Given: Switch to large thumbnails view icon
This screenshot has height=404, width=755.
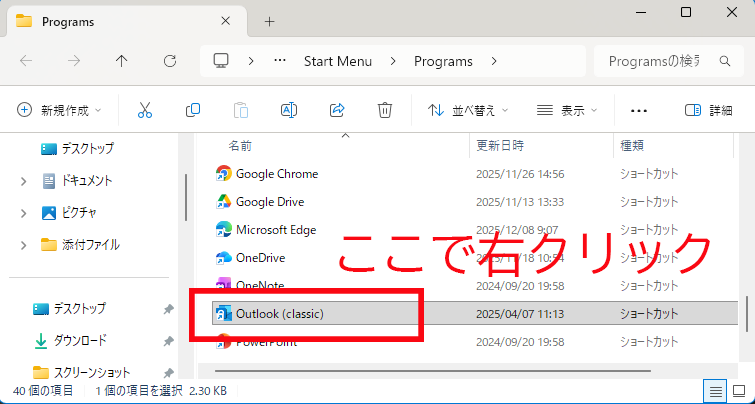Looking at the screenshot, I should pyautogui.click(x=739, y=391).
